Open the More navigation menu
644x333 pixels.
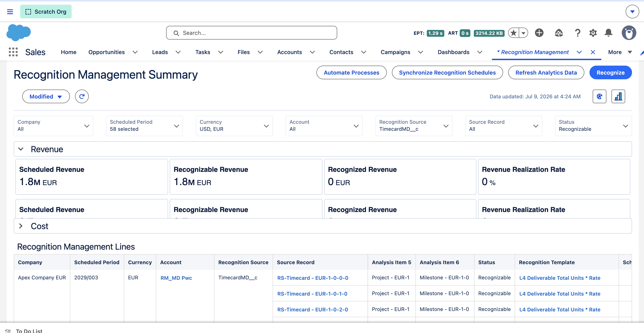click(620, 52)
